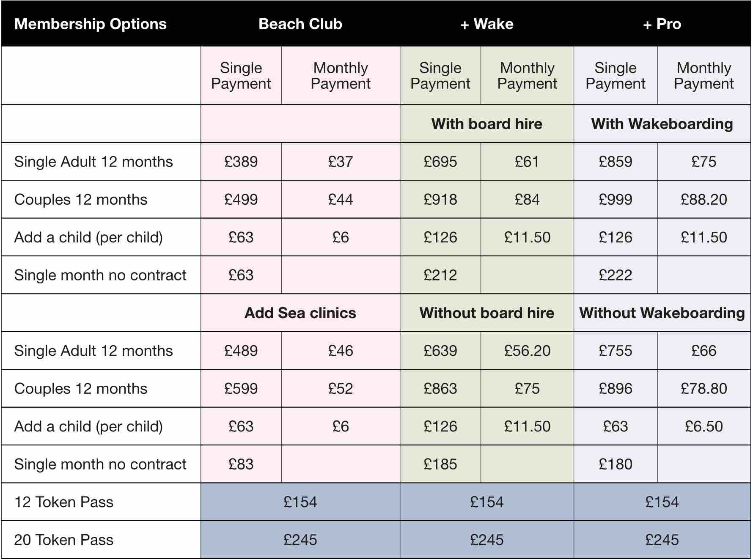
Task: Select the £56.20 monthly without board hire
Action: [x=528, y=351]
